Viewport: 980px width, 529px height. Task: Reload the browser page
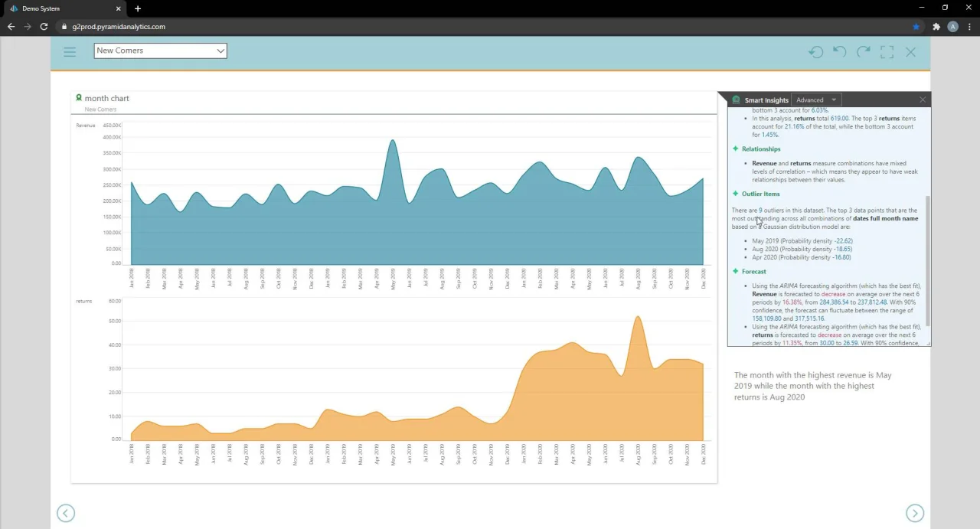tap(44, 27)
